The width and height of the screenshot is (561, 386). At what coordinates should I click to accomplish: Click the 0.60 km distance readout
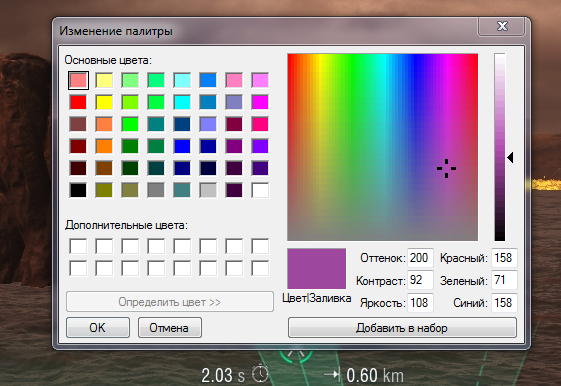375,376
